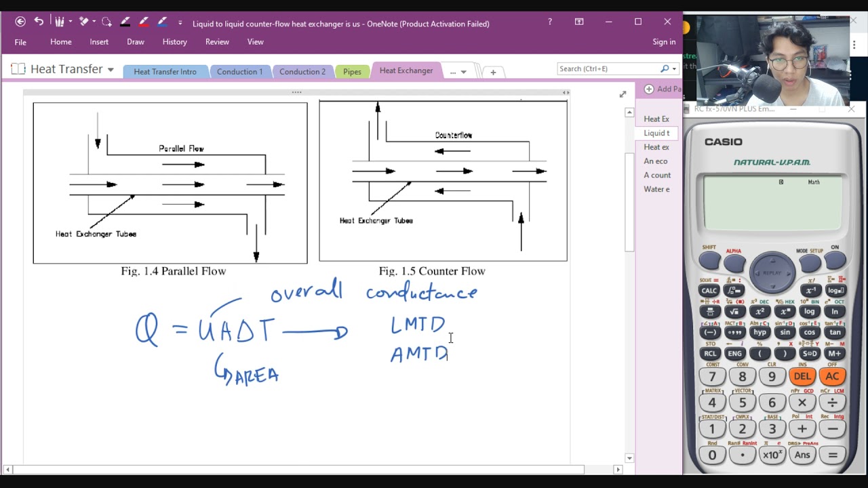Viewport: 868px width, 488px height.
Task: Switch to the Conduction 1 section tab
Action: point(239,72)
